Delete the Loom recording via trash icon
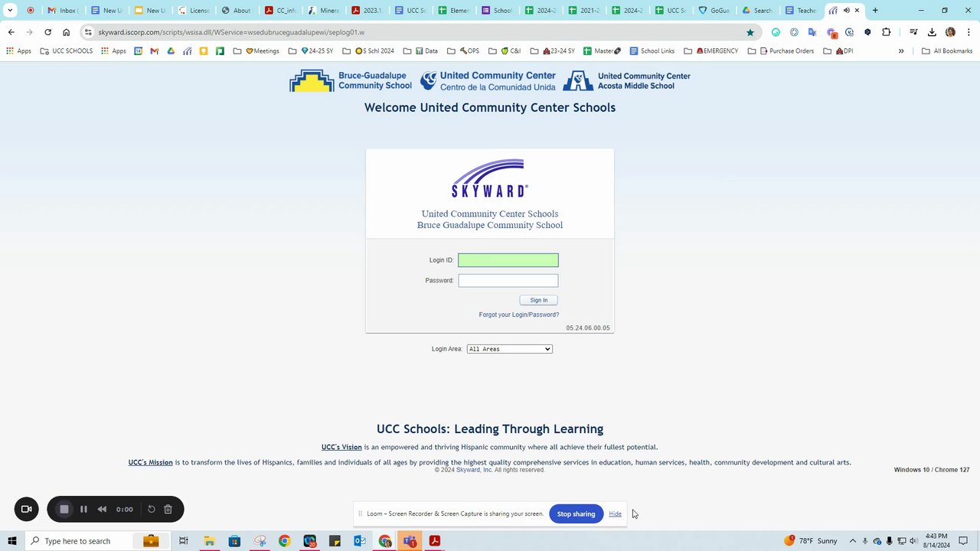This screenshot has width=980, height=551. (168, 509)
